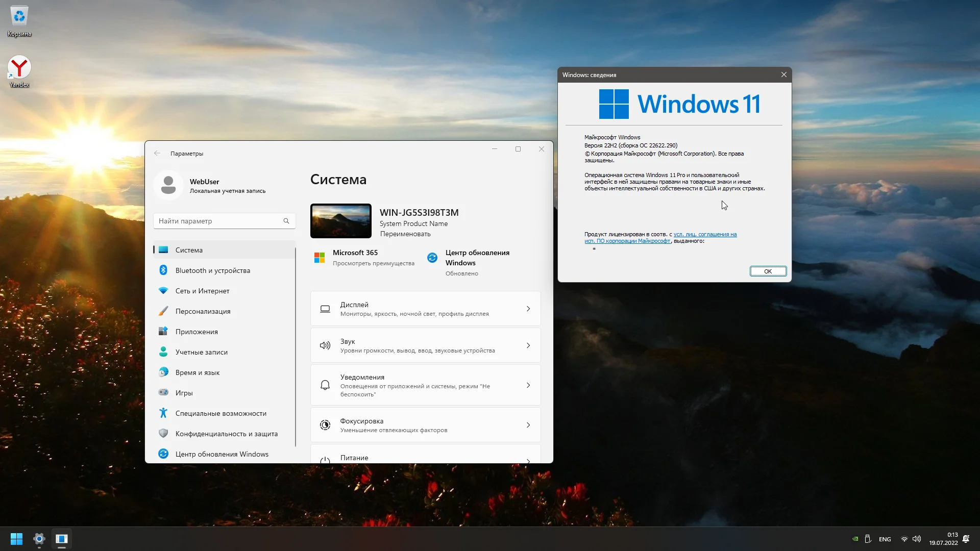Click Rename link under computer name

pyautogui.click(x=405, y=234)
